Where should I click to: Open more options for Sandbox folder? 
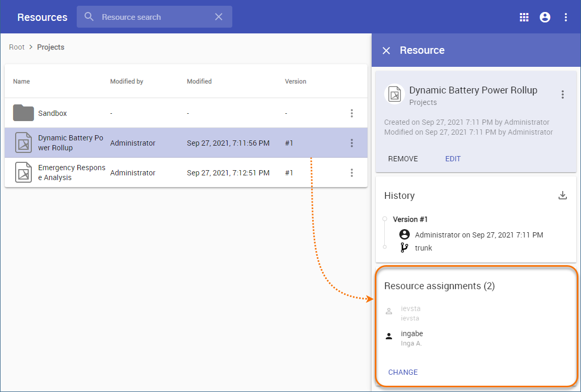pyautogui.click(x=352, y=113)
